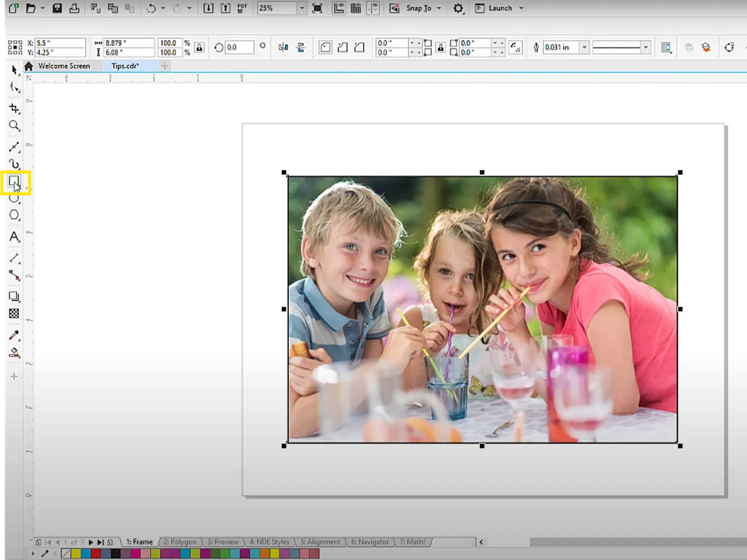Select the Drop Shadow tool
Viewport: 747px width, 560px height.
click(15, 297)
